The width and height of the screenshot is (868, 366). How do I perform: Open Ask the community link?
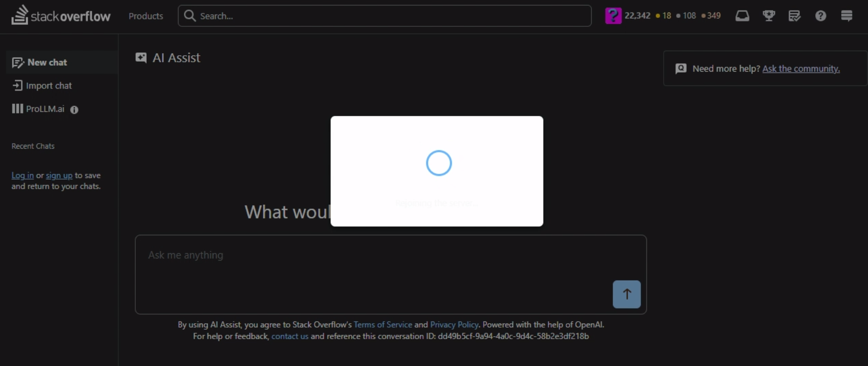801,69
